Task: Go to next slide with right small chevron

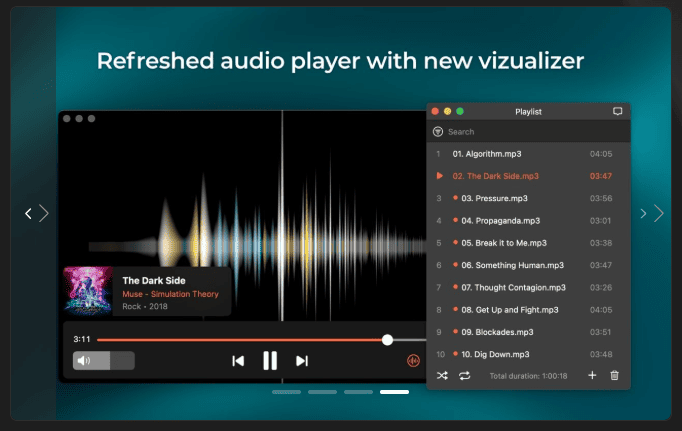Action: [x=643, y=214]
